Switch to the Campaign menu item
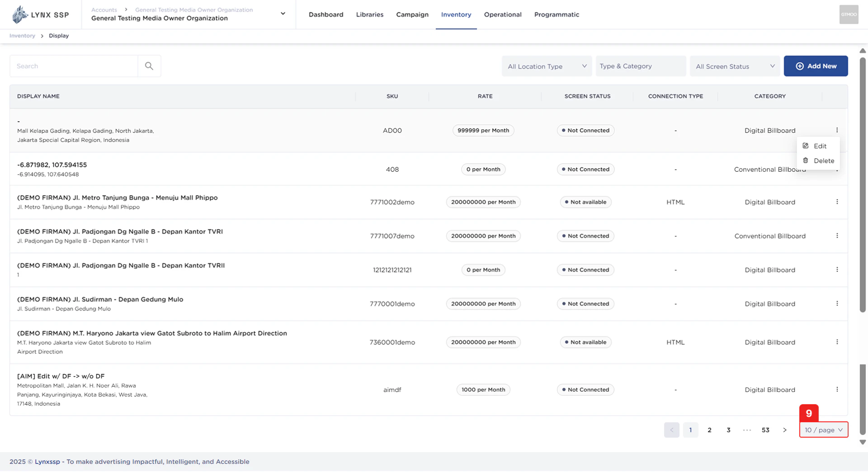The width and height of the screenshot is (868, 472). point(412,14)
